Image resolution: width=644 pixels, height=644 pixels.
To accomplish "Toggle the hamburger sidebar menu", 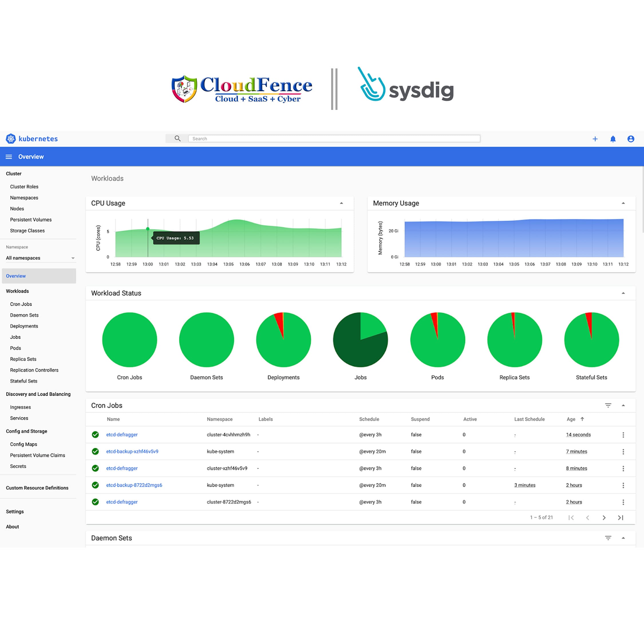I will tap(9, 157).
